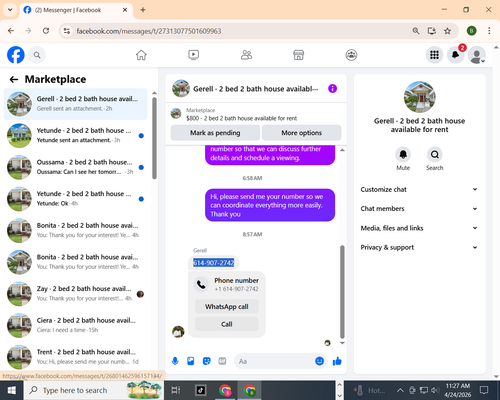Open the browser tab search dropdown
Viewport: 500px width, 400px height.
(x=10, y=10)
